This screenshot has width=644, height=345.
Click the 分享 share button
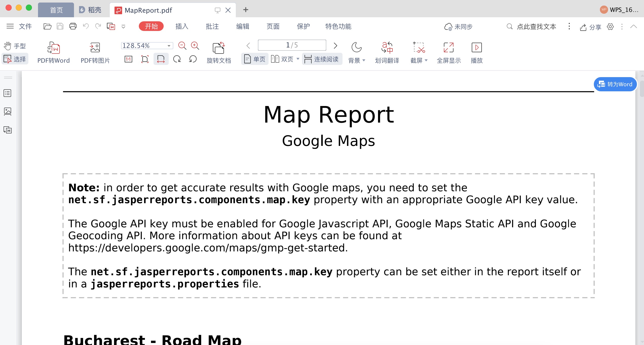[590, 27]
